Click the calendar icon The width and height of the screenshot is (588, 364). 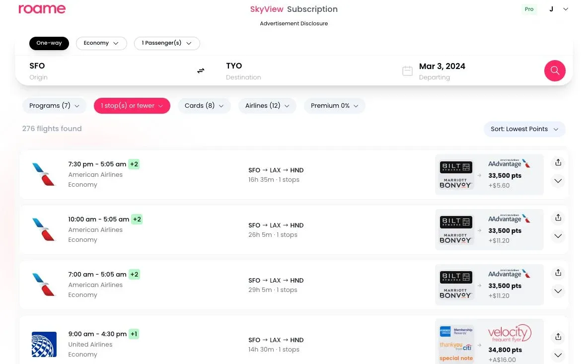[407, 71]
